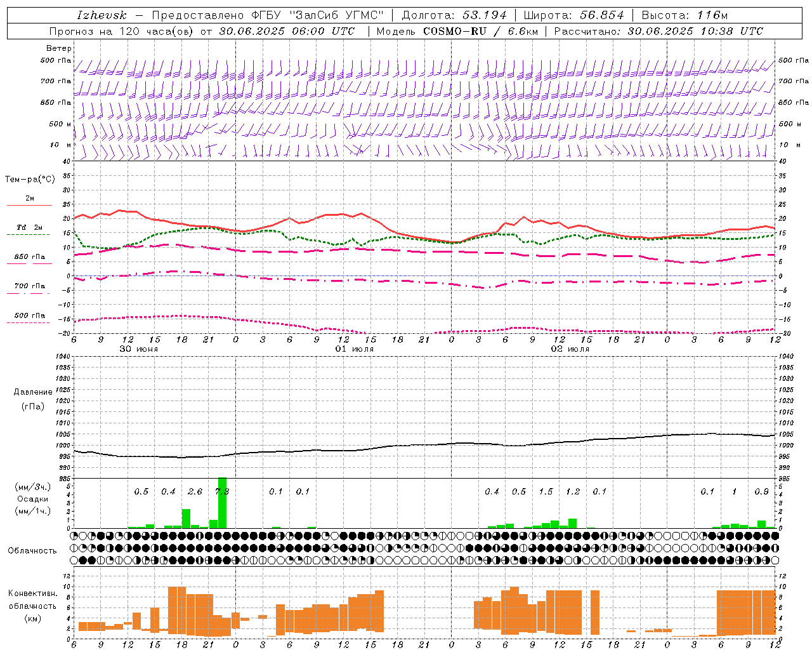812x650 pixels.
Task: Click the 'Рассчитано: 30.06.2025 10:38 UTC' timestamp
Action: point(658,31)
